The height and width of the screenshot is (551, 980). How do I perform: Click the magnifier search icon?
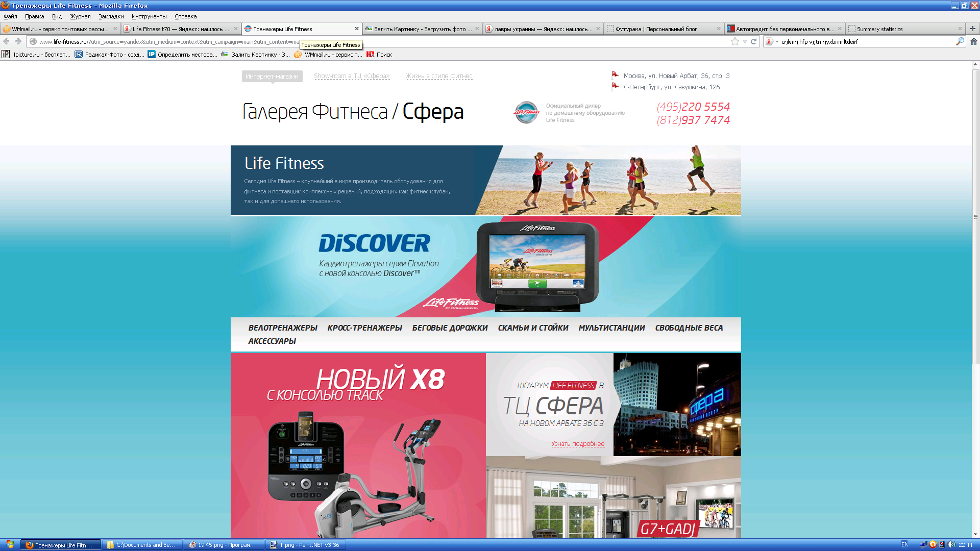click(x=960, y=42)
